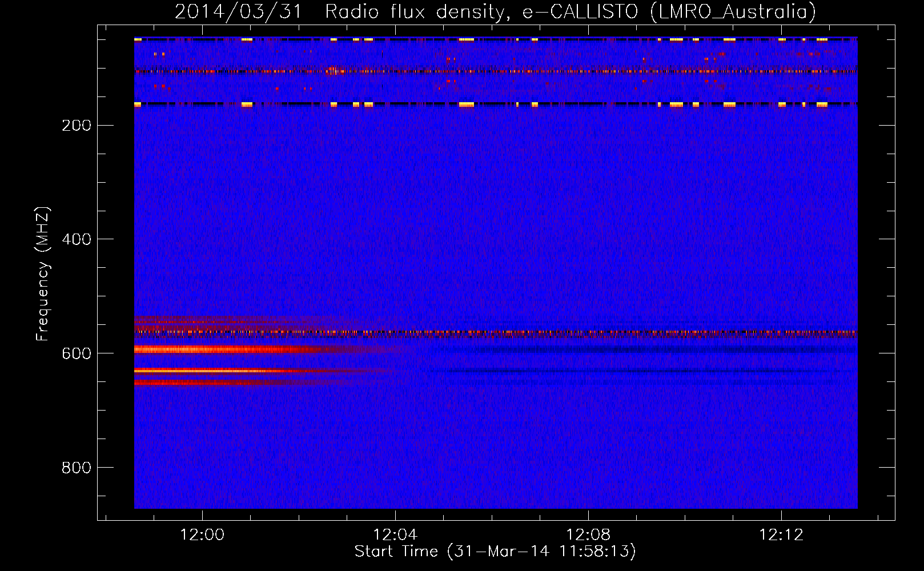The image size is (924, 571).
Task: Click the 200 frequency tick label
Action: coord(77,126)
